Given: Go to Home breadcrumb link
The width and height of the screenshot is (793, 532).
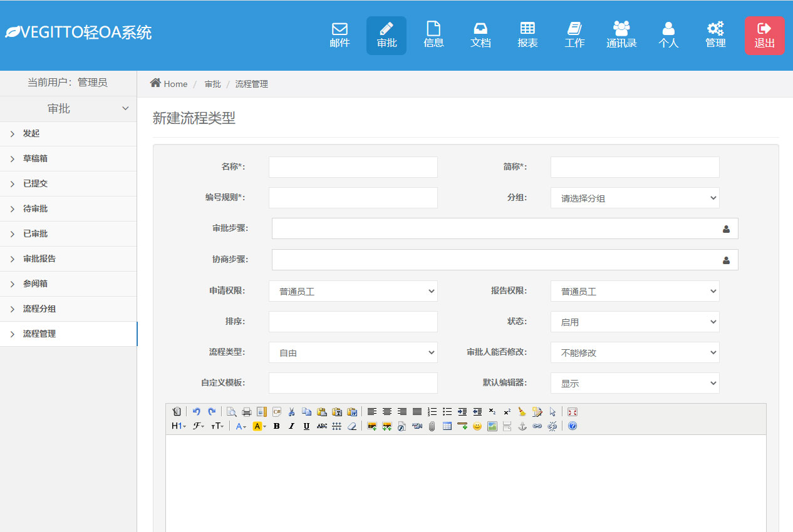Looking at the screenshot, I should [169, 84].
